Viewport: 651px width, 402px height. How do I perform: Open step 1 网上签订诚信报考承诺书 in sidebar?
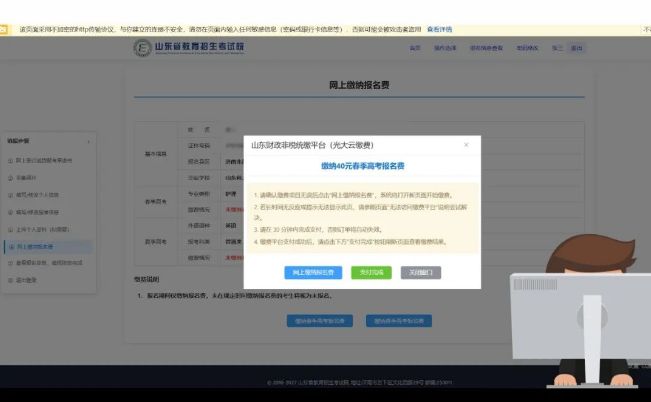(40, 160)
